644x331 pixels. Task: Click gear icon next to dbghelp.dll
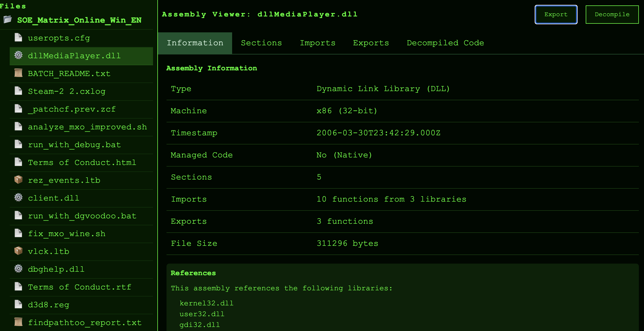click(x=18, y=269)
